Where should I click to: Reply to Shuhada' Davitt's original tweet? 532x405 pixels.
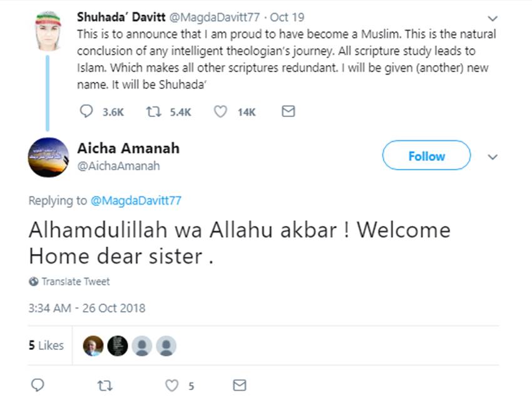[87, 111]
